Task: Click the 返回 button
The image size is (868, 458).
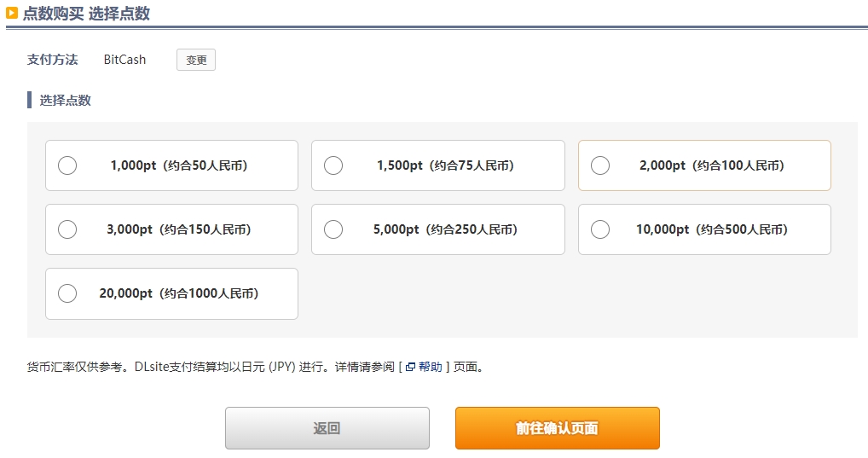Action: [x=327, y=428]
